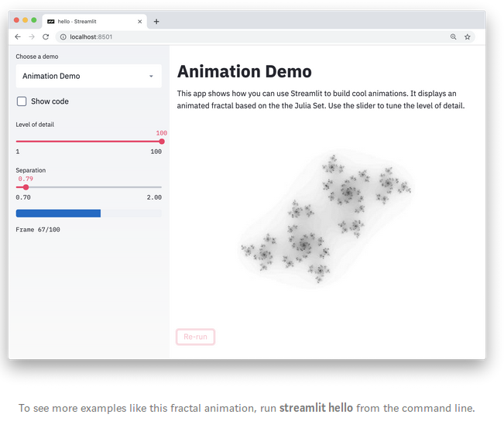
Task: Click the 'Frame 67/100' text
Action: coord(38,229)
